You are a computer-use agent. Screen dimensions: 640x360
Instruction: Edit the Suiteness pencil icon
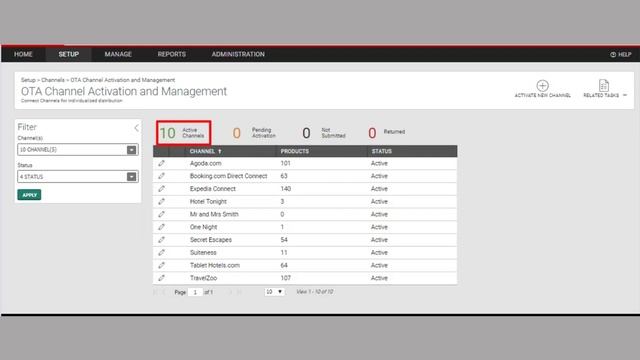(x=162, y=253)
